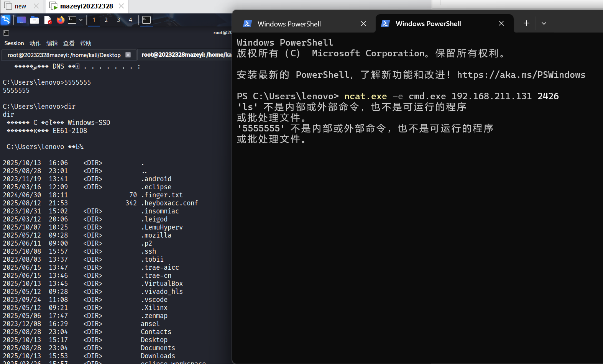The width and height of the screenshot is (603, 364).
Task: Switch to workspace 2
Action: (x=106, y=20)
